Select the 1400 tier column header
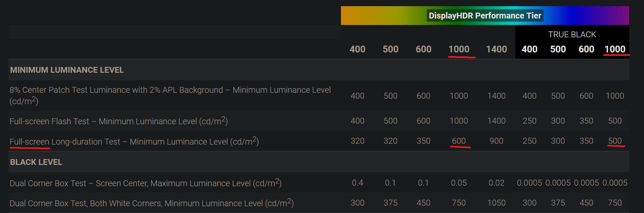644x213 pixels. tap(497, 49)
